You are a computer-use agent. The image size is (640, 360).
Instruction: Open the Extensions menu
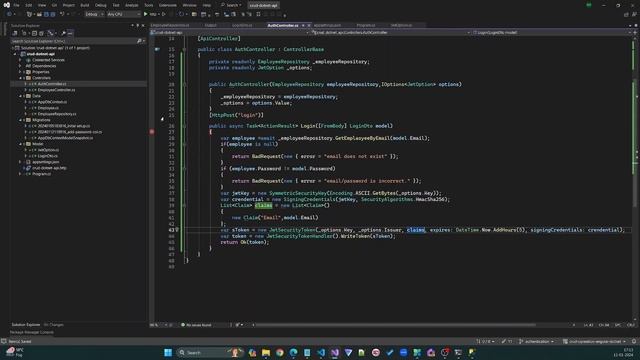pos(167,5)
